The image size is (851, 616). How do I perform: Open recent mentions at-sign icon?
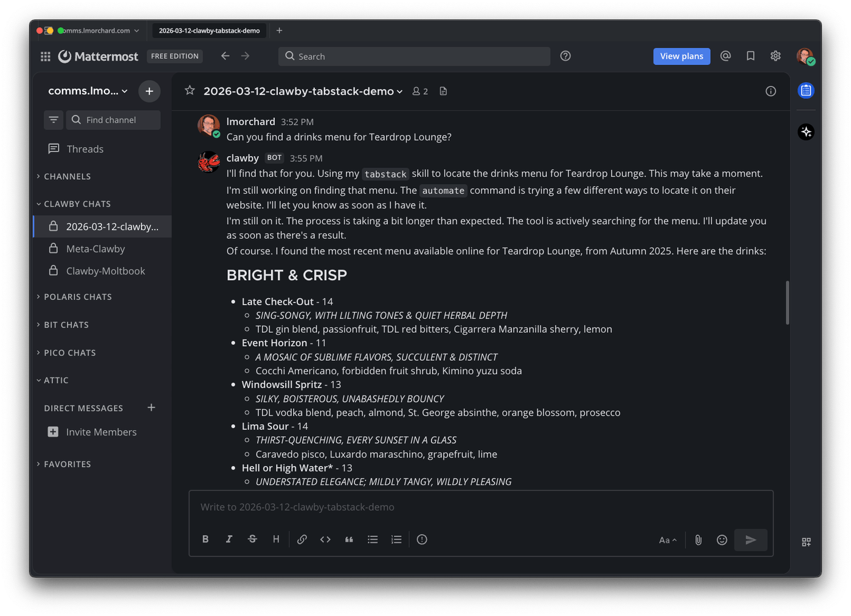tap(725, 56)
